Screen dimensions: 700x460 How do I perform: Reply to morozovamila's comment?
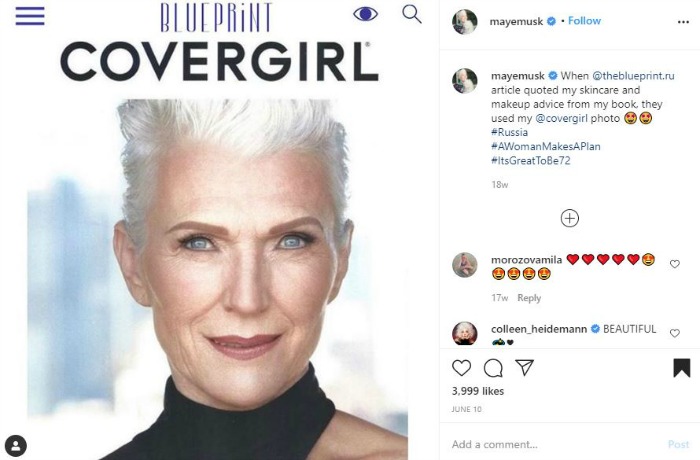pyautogui.click(x=529, y=298)
